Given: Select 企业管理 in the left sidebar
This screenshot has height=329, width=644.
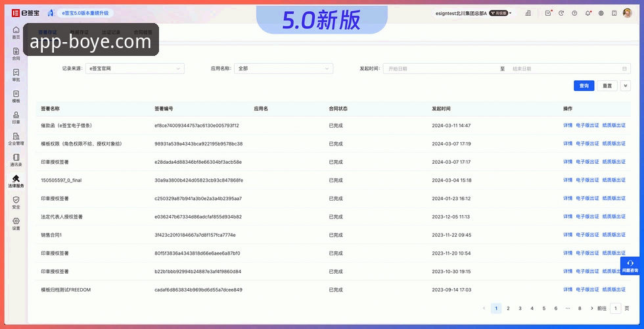Looking at the screenshot, I should tap(16, 138).
